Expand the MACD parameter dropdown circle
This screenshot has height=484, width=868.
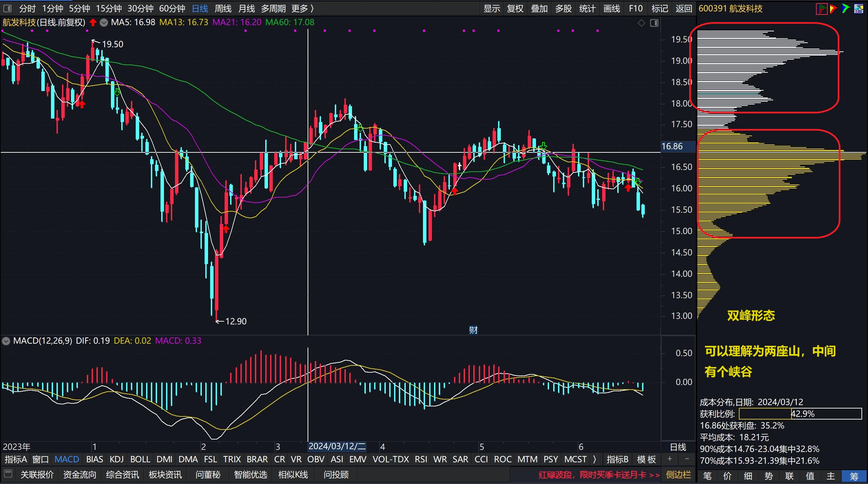6,341
